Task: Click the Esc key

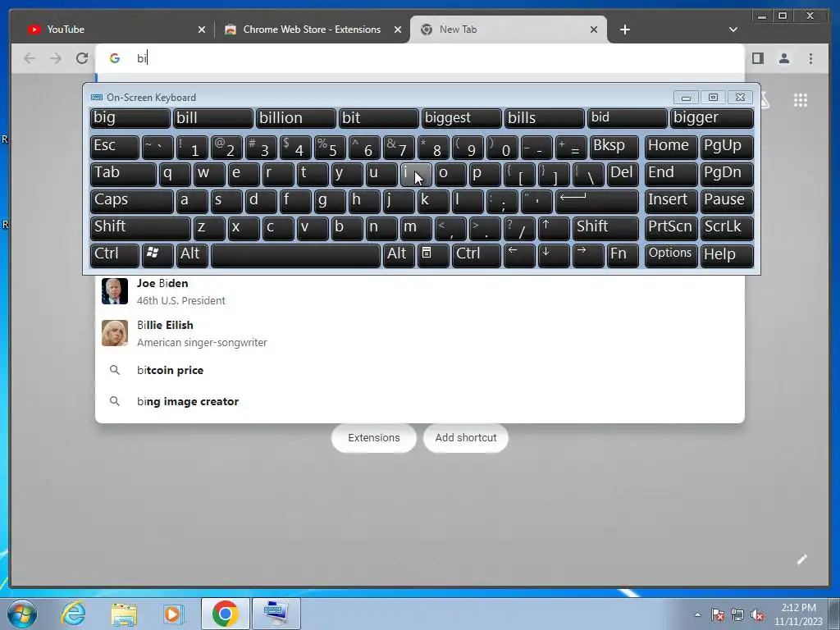Action: click(115, 147)
